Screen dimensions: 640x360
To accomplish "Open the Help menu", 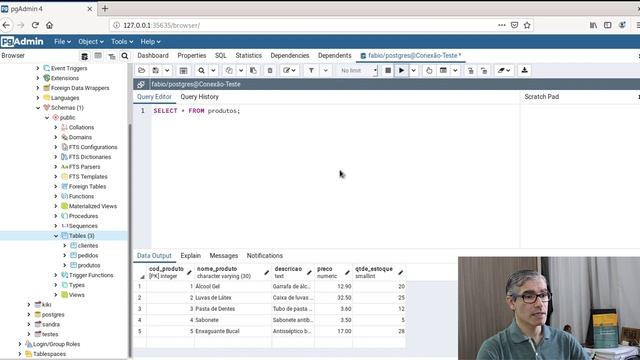I will pos(150,42).
